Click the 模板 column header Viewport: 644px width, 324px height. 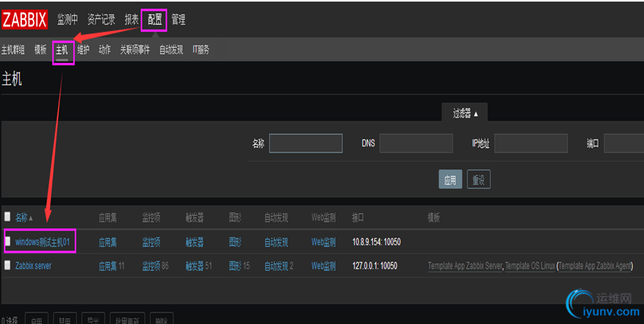click(433, 218)
